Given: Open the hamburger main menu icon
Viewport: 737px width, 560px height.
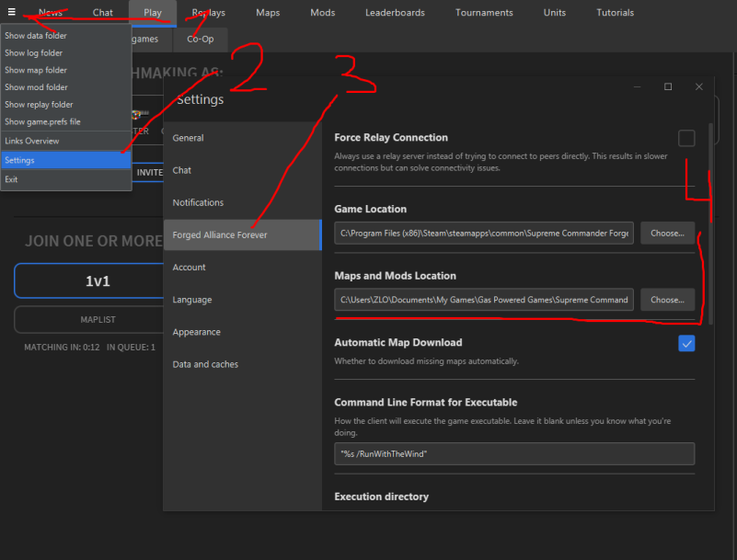Looking at the screenshot, I should coord(12,12).
